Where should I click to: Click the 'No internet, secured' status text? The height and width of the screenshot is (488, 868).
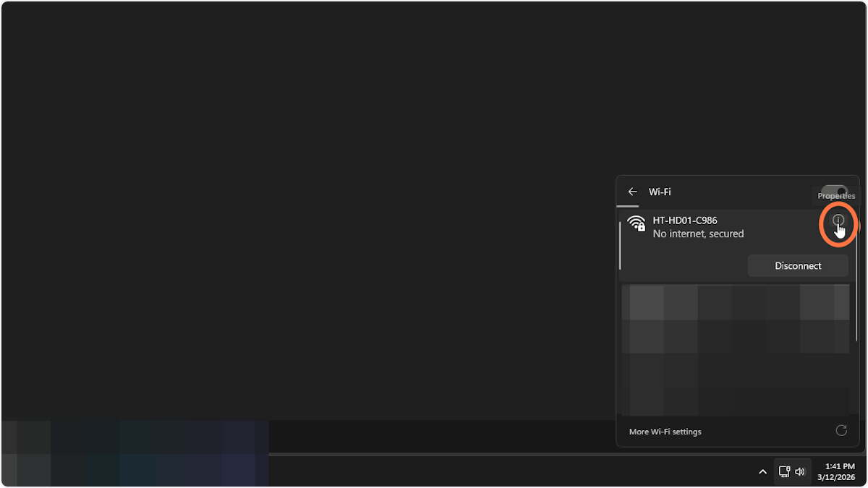698,234
